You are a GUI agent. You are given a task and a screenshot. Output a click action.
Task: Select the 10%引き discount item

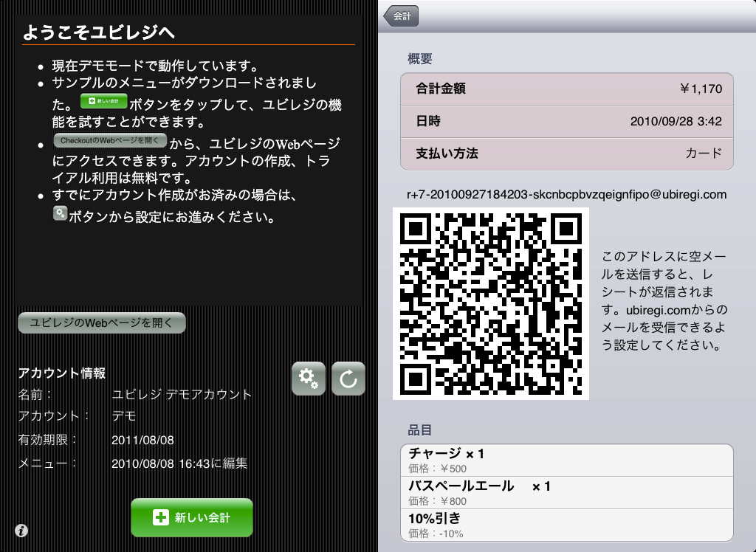[x=567, y=525]
